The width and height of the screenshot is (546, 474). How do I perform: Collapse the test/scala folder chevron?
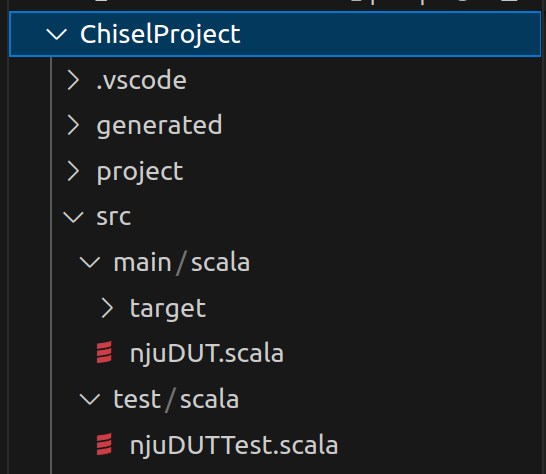click(90, 399)
